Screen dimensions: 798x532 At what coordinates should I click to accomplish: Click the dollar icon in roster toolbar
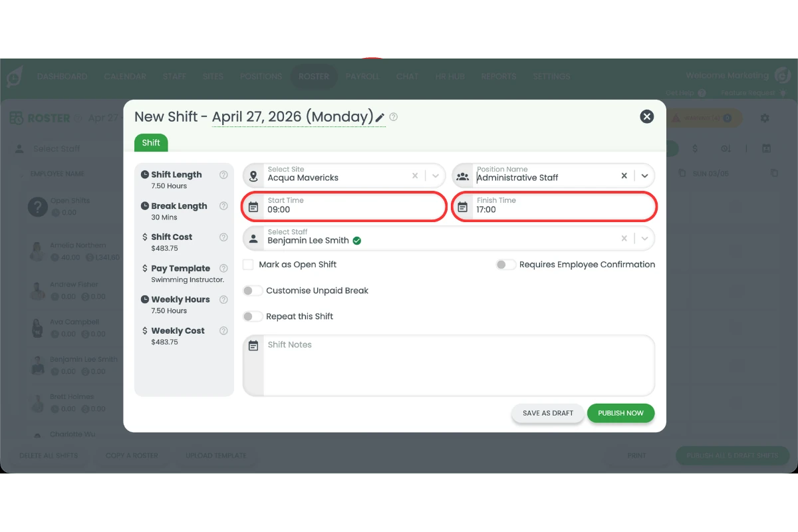(x=695, y=149)
